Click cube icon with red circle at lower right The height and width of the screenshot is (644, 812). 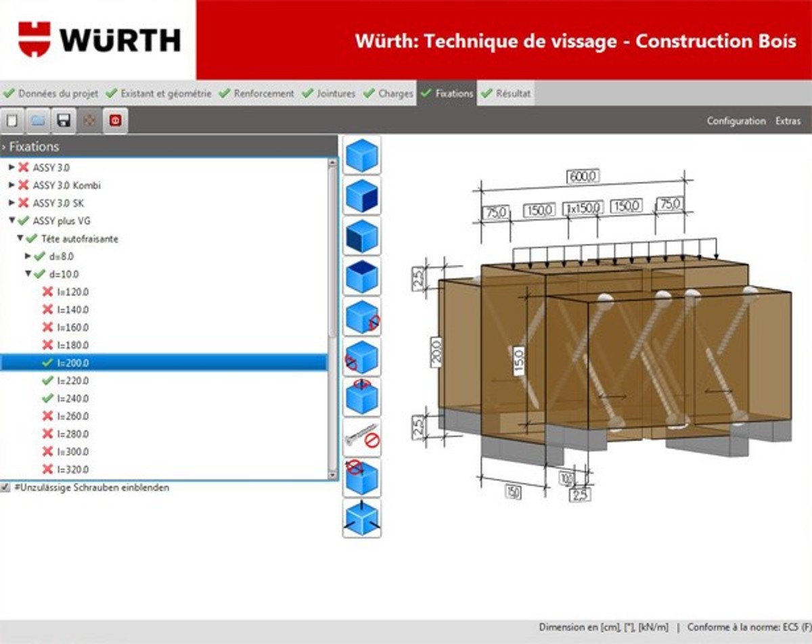[362, 317]
